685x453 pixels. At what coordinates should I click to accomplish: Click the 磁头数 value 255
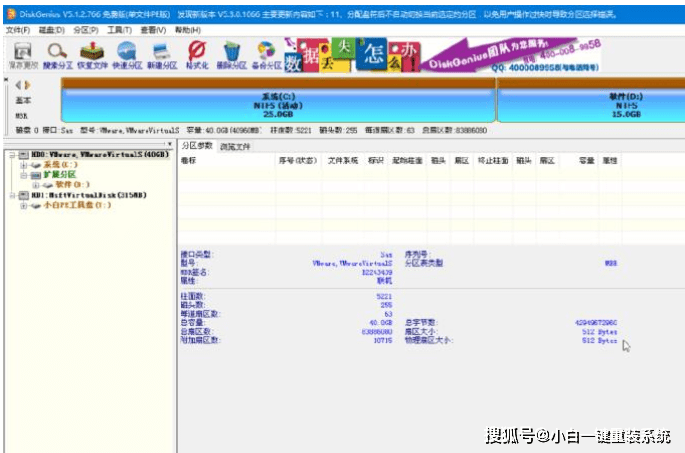point(386,305)
